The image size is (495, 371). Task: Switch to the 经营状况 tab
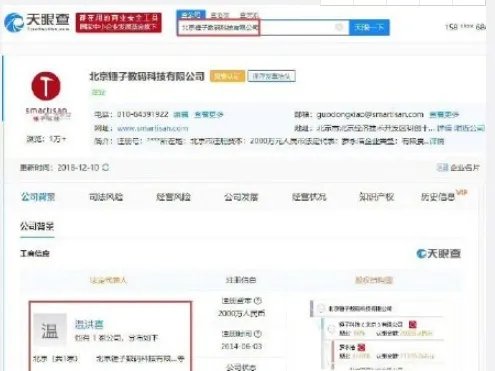tap(309, 197)
